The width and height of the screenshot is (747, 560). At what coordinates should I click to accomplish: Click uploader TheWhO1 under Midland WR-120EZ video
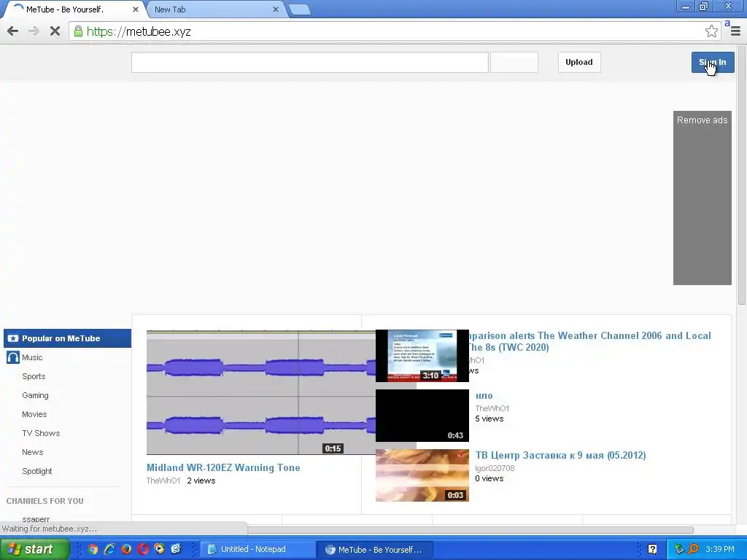[x=163, y=481]
